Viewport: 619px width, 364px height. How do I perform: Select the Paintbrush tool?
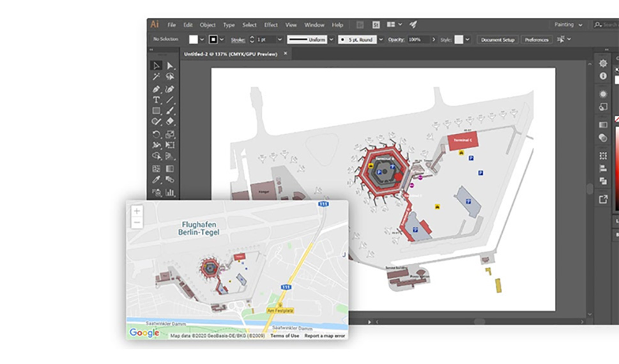[170, 111]
